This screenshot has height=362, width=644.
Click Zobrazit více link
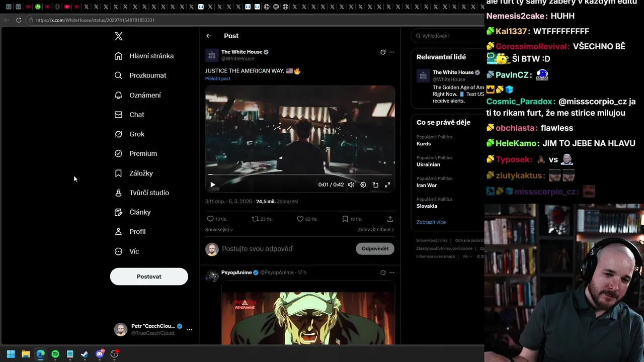point(431,222)
